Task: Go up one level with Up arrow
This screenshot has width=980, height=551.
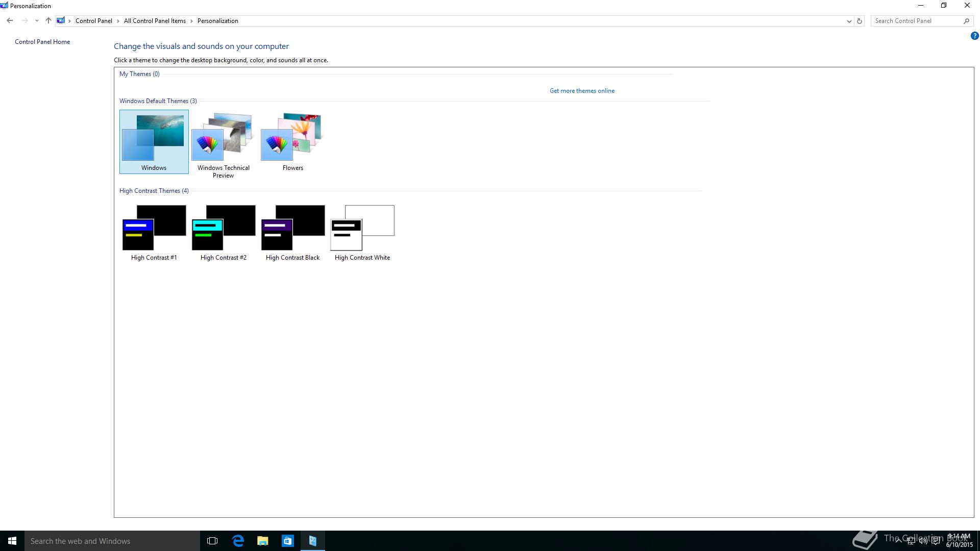Action: 48,21
